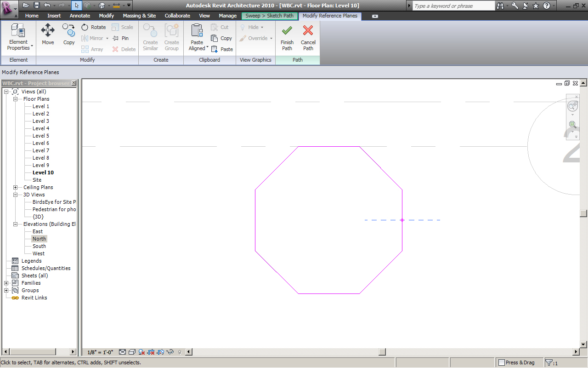Open the view scale 1/8" = 1'-0" selector

[x=100, y=352]
